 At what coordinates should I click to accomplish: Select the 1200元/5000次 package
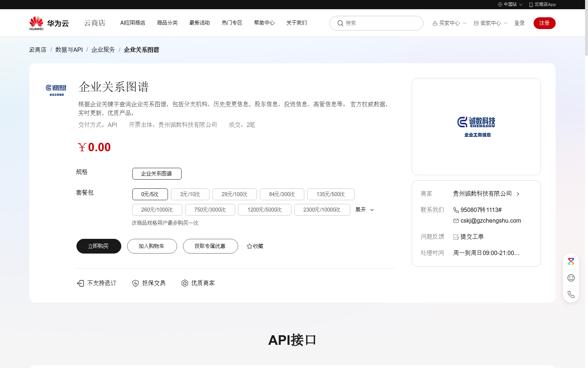pos(265,210)
